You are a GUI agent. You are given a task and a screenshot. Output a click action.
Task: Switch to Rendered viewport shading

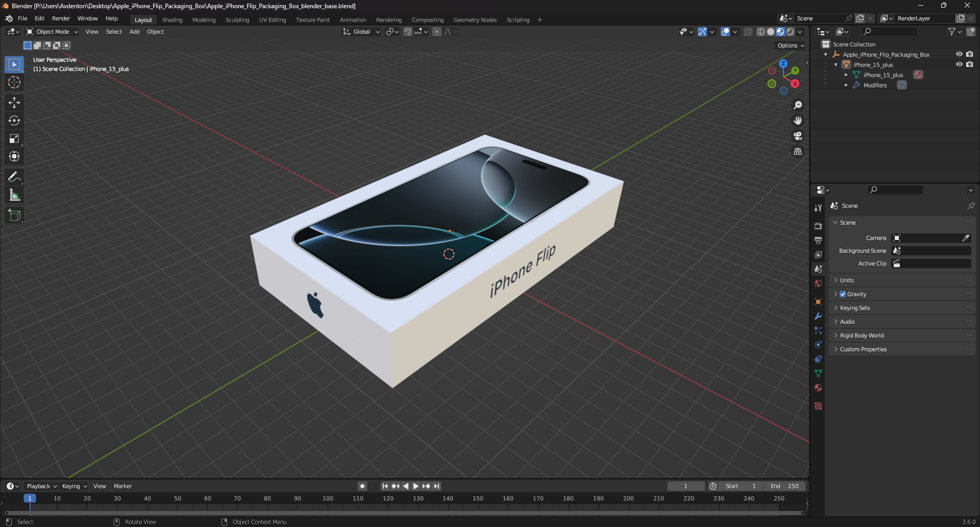(790, 32)
